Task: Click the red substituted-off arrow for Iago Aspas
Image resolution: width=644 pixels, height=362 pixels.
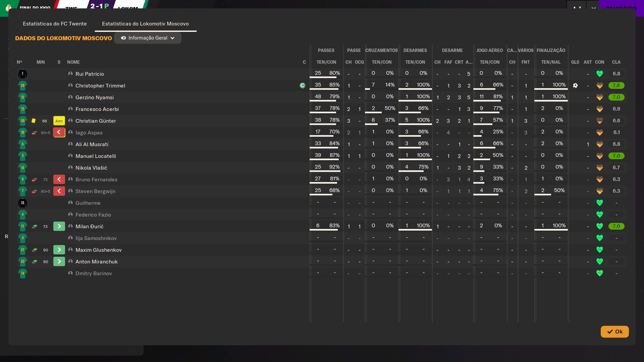Action: click(x=59, y=132)
